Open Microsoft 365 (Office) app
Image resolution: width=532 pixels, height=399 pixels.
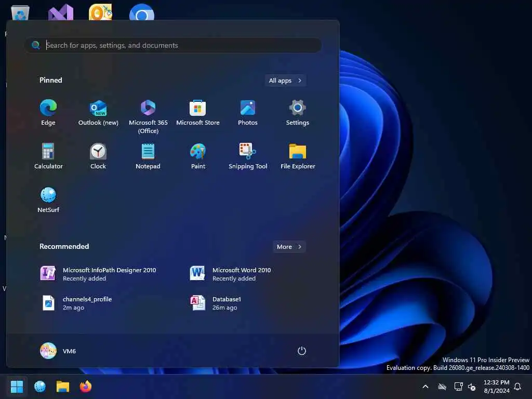tap(148, 117)
